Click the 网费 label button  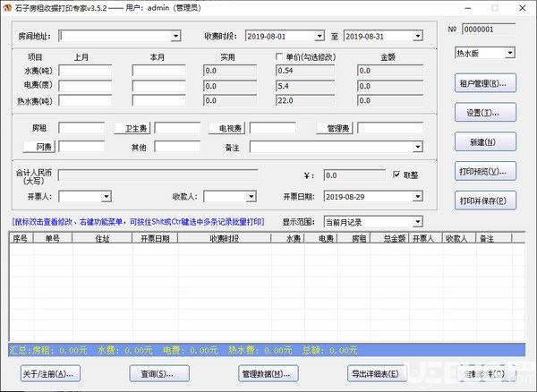click(39, 147)
